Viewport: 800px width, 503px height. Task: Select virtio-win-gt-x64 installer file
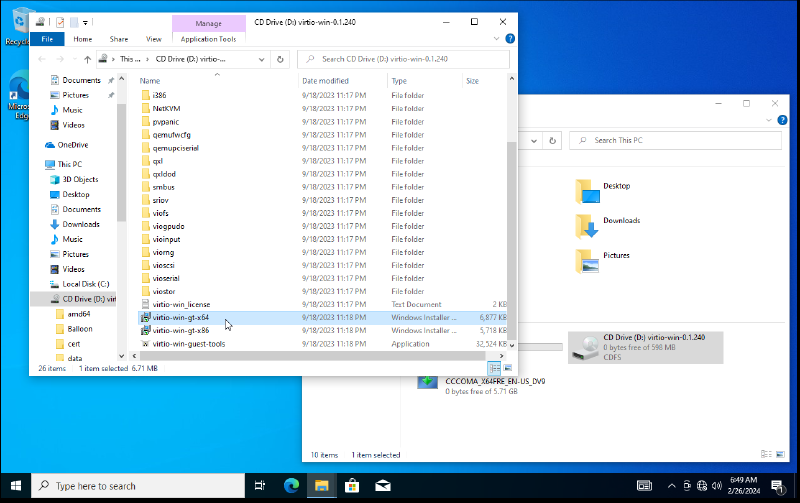(181, 317)
